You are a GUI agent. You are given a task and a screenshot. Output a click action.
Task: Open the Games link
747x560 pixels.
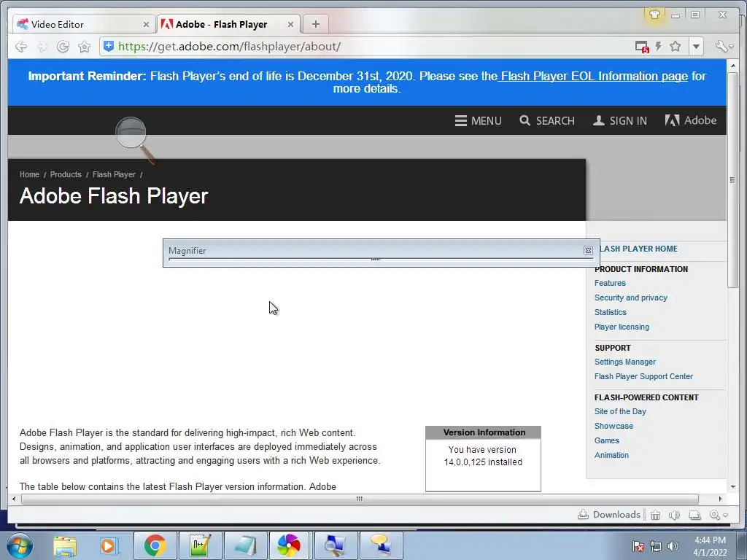(x=606, y=441)
